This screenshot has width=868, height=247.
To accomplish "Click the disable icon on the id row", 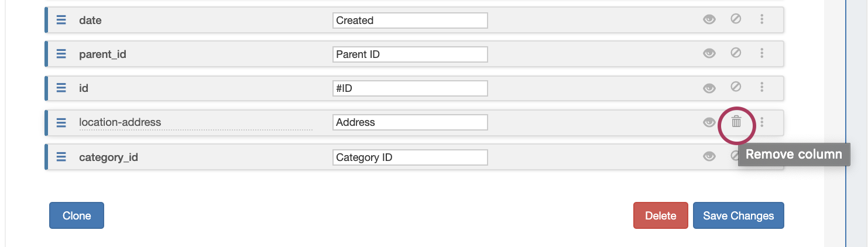I will click(736, 88).
